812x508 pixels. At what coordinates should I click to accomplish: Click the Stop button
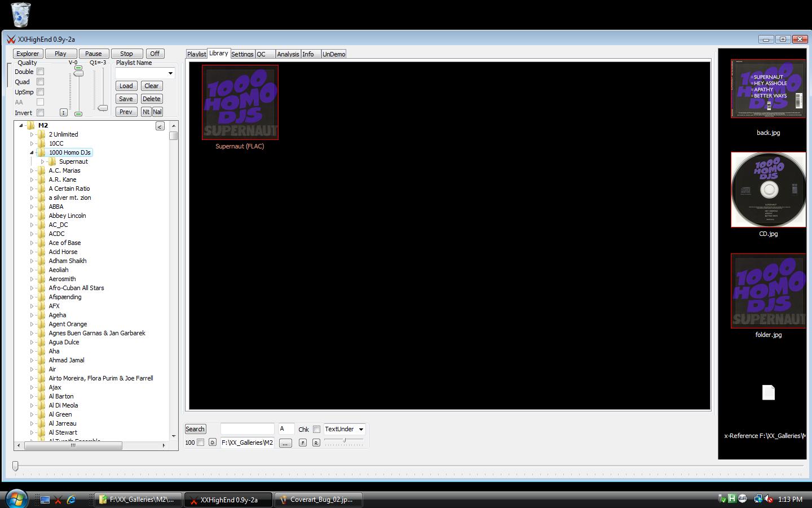point(126,54)
